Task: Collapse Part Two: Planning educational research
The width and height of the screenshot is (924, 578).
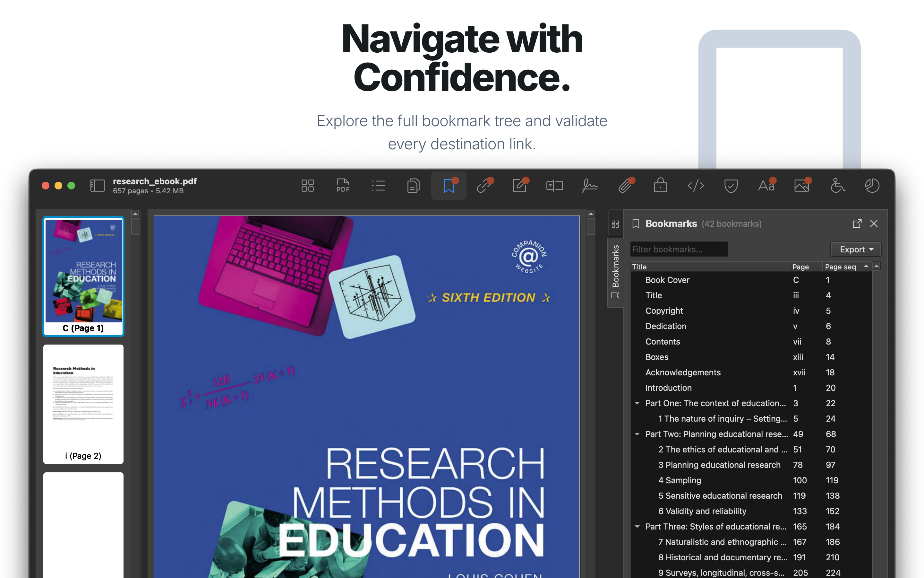Action: (637, 434)
